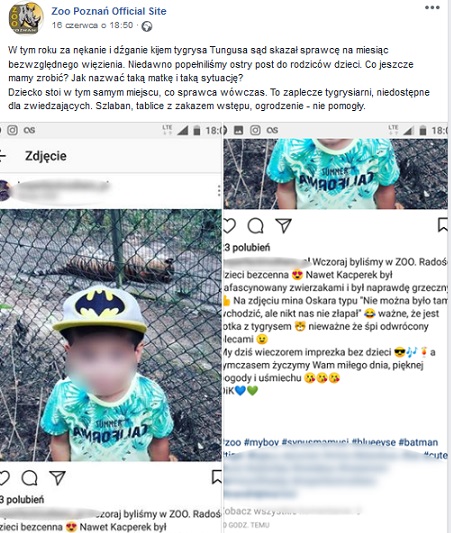Screen dimensions: 451x533
Task: Click the public globe privacy icon
Action: (147, 26)
